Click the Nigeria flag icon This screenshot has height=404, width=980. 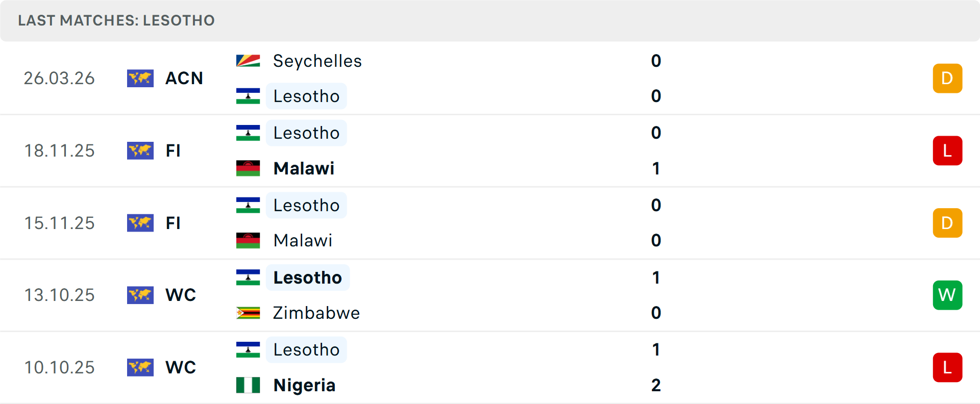248,385
